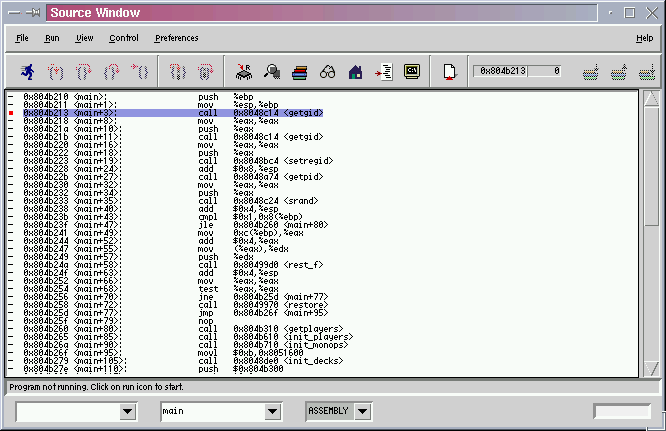Image resolution: width=666 pixels, height=431 pixels.
Task: Click the scrollbar down arrow
Action: pyautogui.click(x=652, y=369)
